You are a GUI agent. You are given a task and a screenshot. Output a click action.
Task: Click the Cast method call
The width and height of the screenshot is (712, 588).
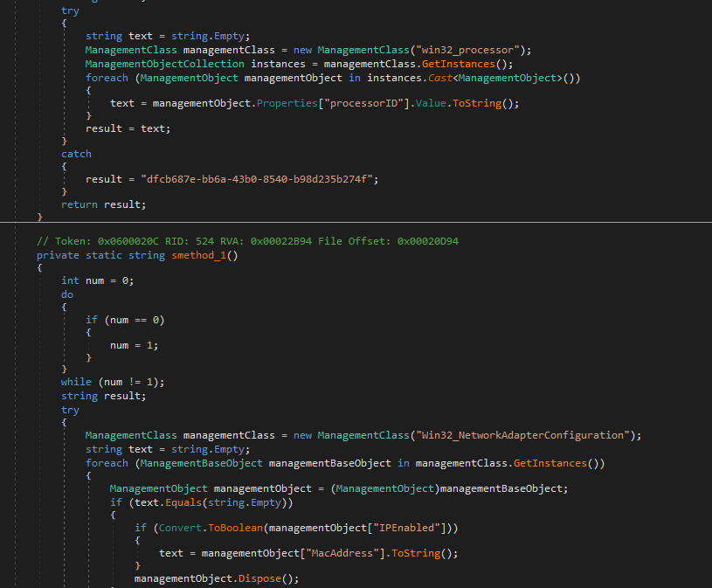click(440, 78)
